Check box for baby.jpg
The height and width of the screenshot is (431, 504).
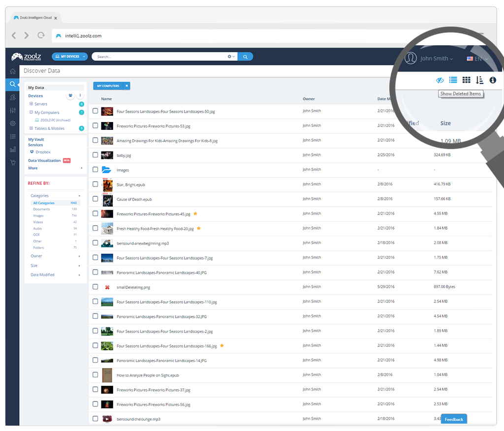click(x=95, y=155)
